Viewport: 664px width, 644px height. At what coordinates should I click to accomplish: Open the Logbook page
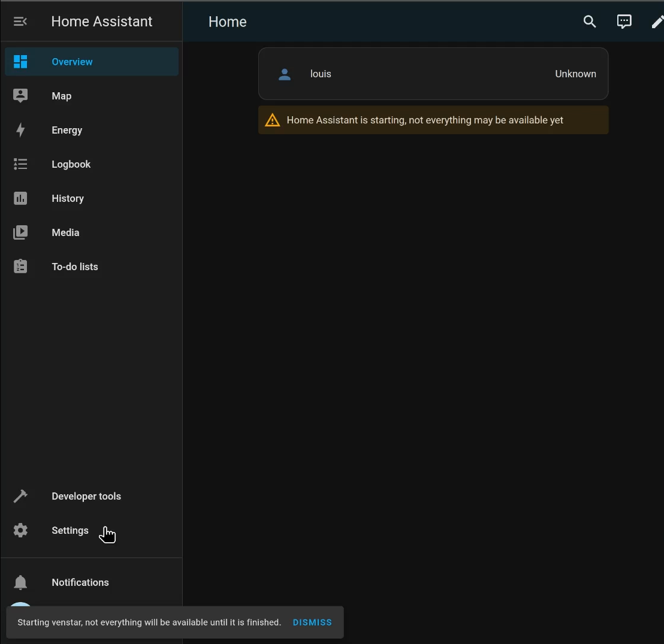coord(92,164)
